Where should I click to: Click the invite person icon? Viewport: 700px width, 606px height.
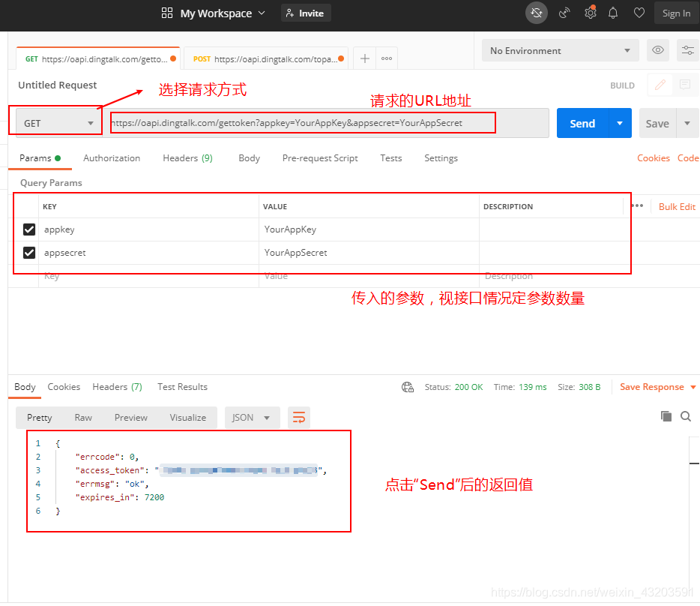(x=290, y=13)
